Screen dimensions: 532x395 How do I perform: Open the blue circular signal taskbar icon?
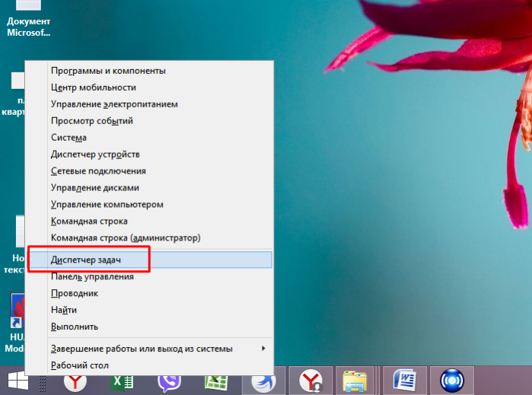[452, 381]
